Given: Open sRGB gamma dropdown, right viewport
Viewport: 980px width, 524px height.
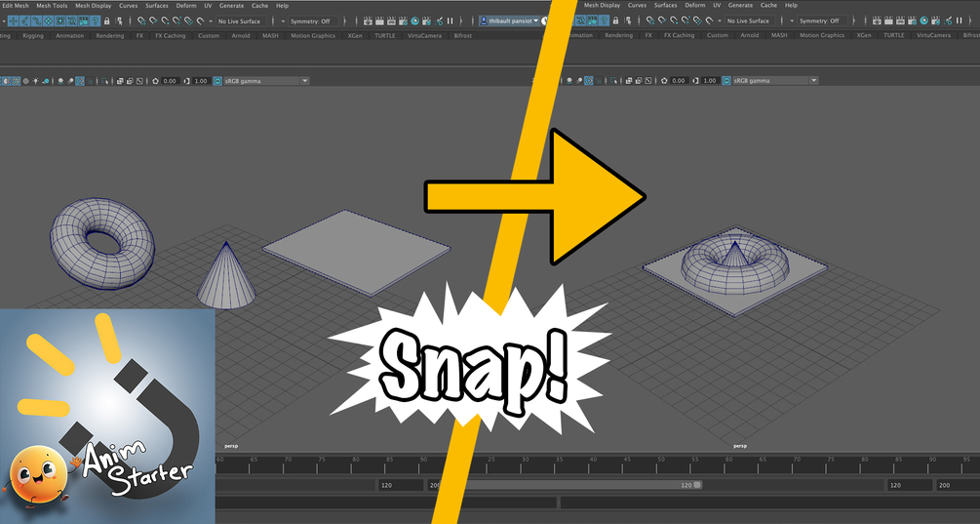Looking at the screenshot, I should 775,81.
